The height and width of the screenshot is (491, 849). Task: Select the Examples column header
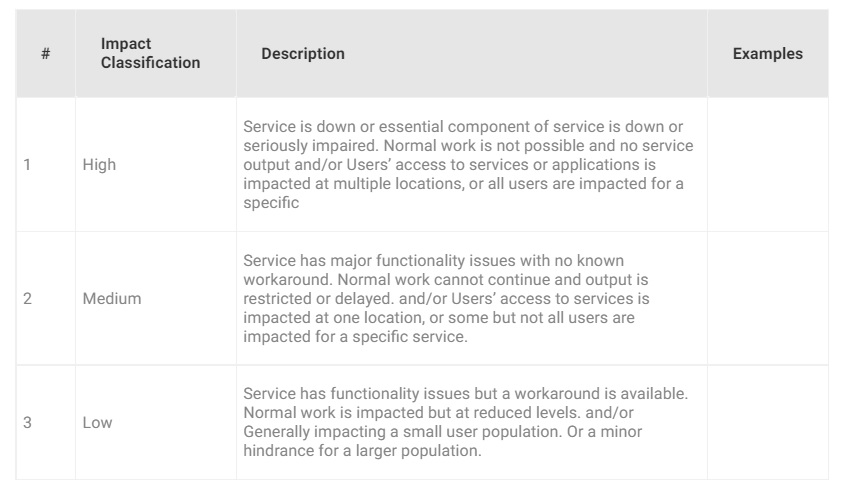[x=767, y=54]
